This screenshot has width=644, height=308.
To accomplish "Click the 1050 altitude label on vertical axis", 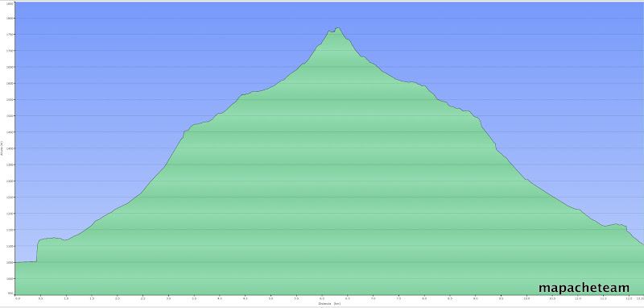I will pyautogui.click(x=10, y=262).
